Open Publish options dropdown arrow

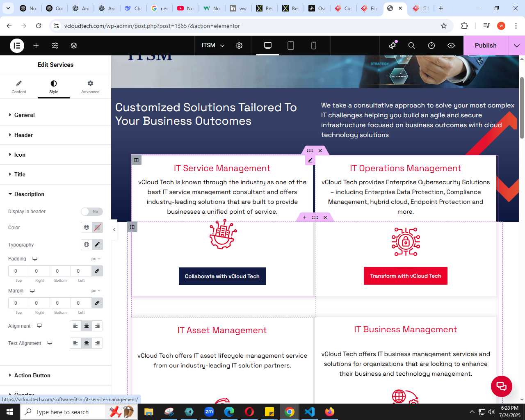516,46
